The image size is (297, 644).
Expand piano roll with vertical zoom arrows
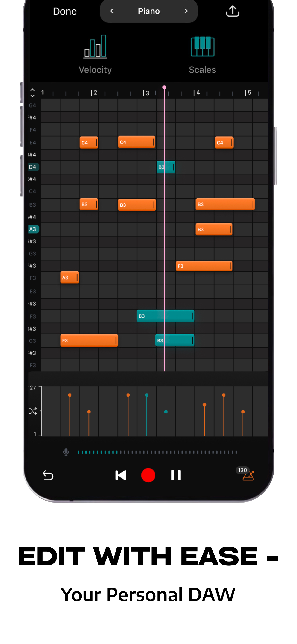click(32, 93)
